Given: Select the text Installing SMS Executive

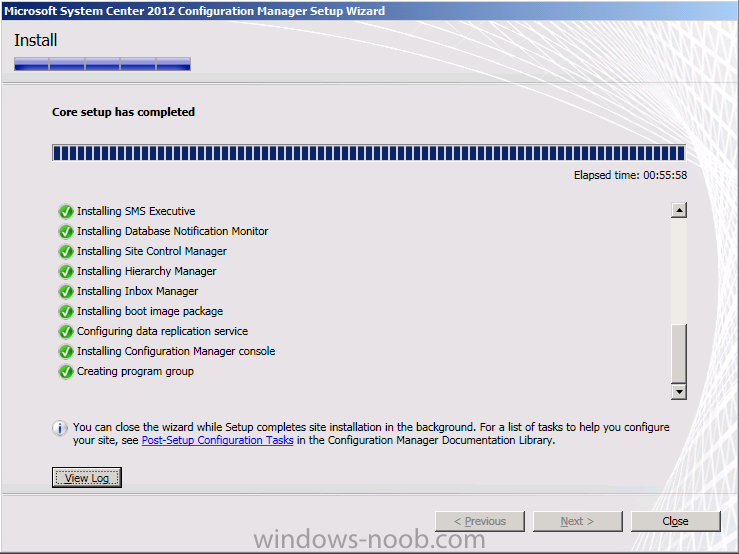Looking at the screenshot, I should tap(136, 211).
